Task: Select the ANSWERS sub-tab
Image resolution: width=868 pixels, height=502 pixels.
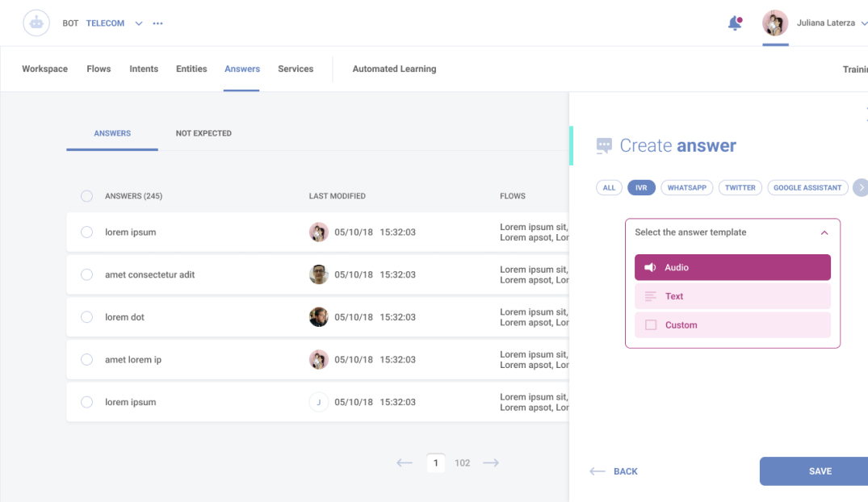Action: [112, 133]
